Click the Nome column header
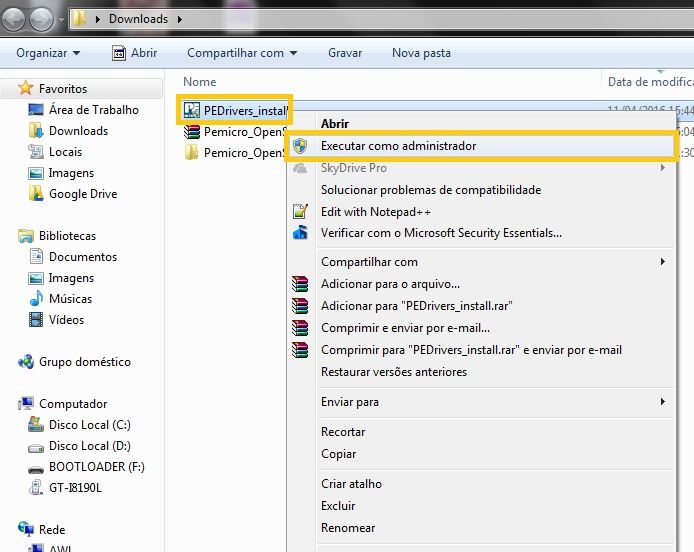 tap(199, 82)
